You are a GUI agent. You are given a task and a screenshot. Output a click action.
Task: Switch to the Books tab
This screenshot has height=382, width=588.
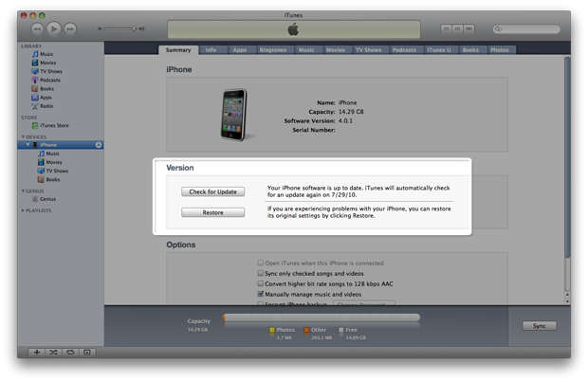coord(470,50)
